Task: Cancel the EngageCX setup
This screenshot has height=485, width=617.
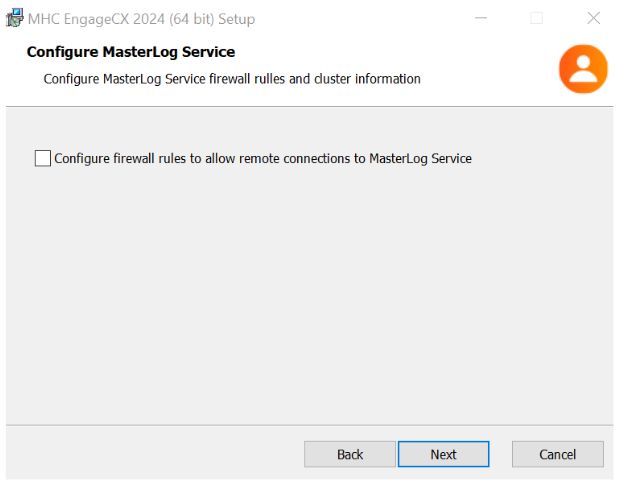Action: point(558,454)
